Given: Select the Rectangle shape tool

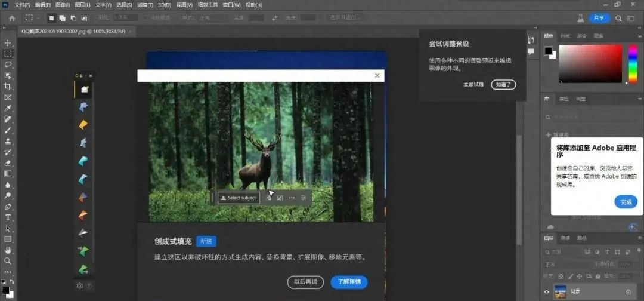Looking at the screenshot, I should [x=7, y=239].
